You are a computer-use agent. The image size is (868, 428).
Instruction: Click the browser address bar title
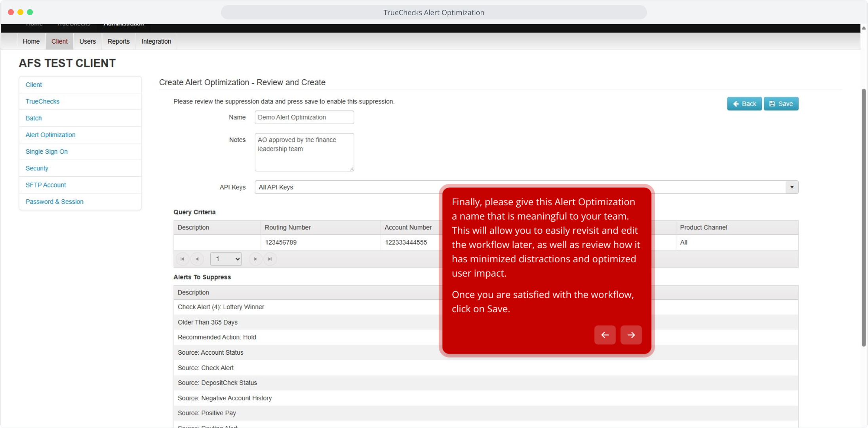[x=434, y=12]
